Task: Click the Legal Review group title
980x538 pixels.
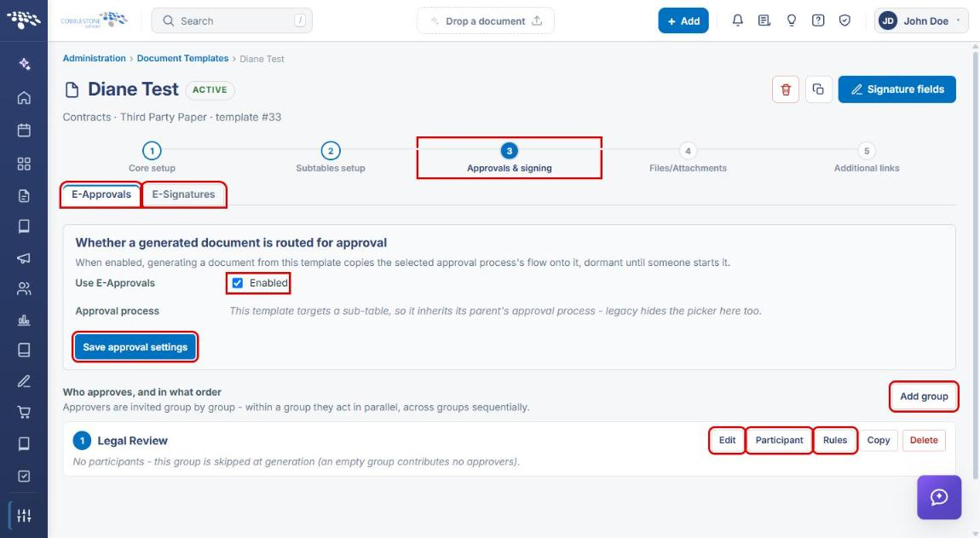Action: [132, 441]
